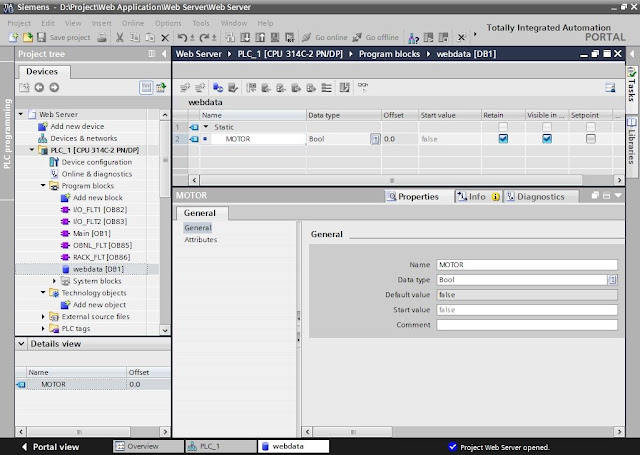Collapse the PLC_1 [CPU 314C-2 PN/DP] node
Screen dimensions: 640x455
[32, 150]
